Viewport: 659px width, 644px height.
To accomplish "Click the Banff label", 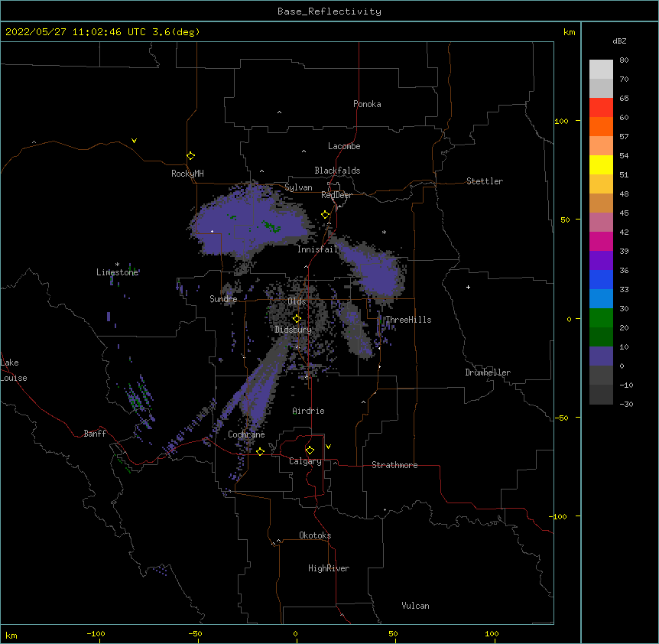I will click(95, 434).
